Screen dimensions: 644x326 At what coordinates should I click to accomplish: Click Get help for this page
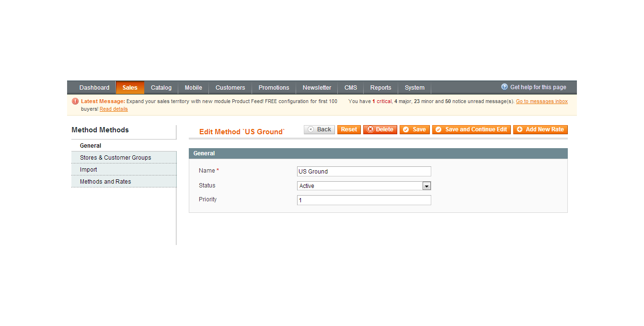[x=538, y=87]
